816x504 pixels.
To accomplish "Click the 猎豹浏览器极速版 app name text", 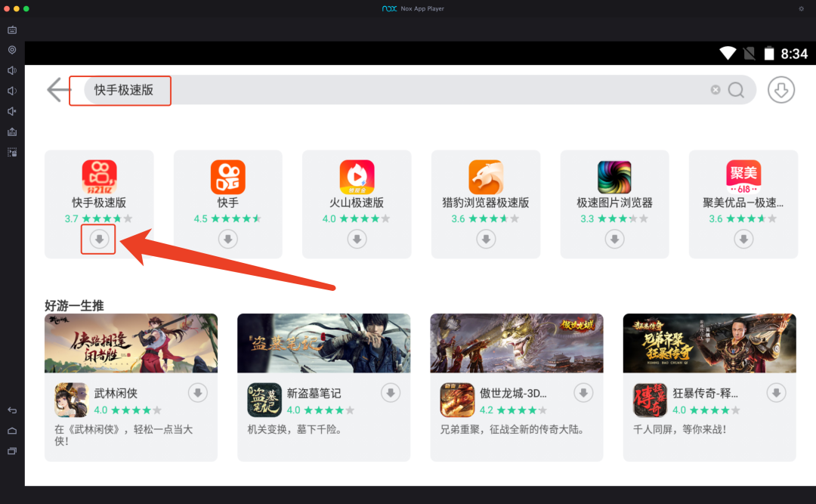I will [x=486, y=203].
